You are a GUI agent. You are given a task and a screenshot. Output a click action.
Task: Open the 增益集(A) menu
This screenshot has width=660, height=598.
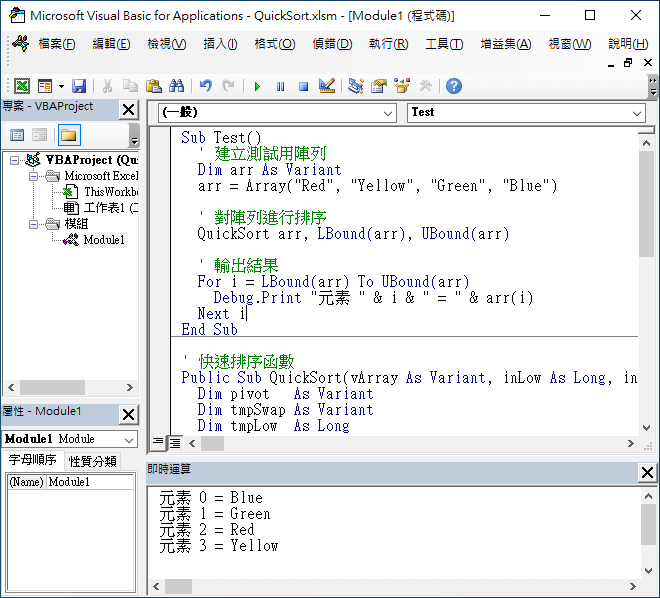pyautogui.click(x=506, y=44)
